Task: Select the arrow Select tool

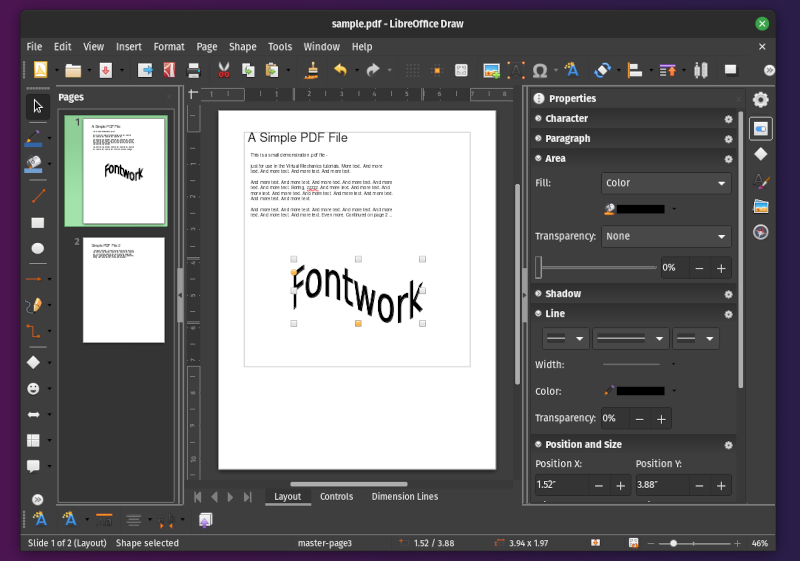Action: [x=38, y=106]
